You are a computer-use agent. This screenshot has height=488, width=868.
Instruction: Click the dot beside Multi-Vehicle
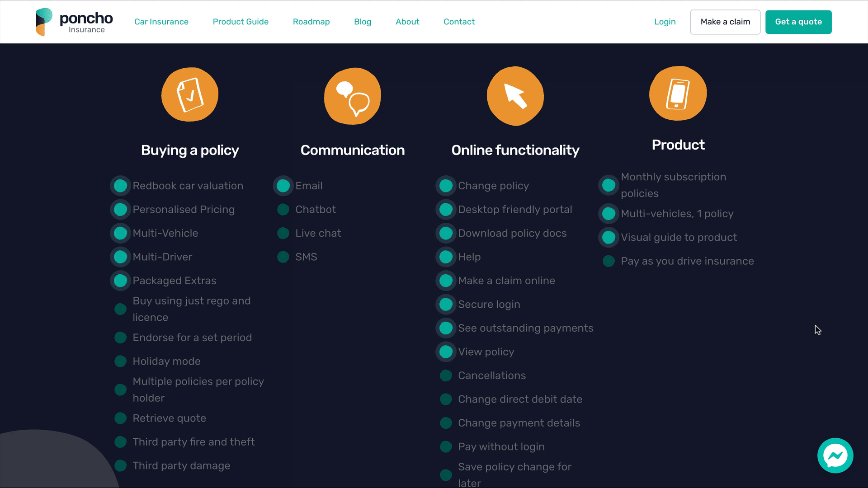(120, 233)
